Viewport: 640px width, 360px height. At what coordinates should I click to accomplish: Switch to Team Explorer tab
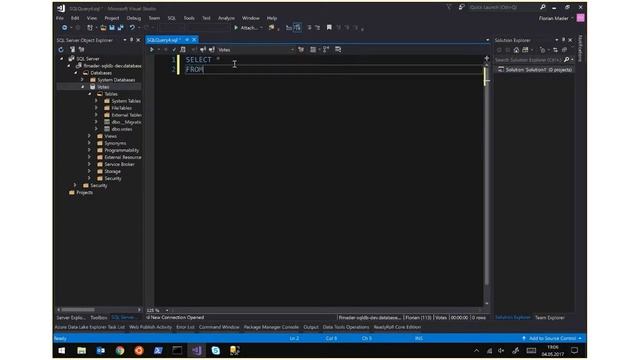[x=549, y=318]
